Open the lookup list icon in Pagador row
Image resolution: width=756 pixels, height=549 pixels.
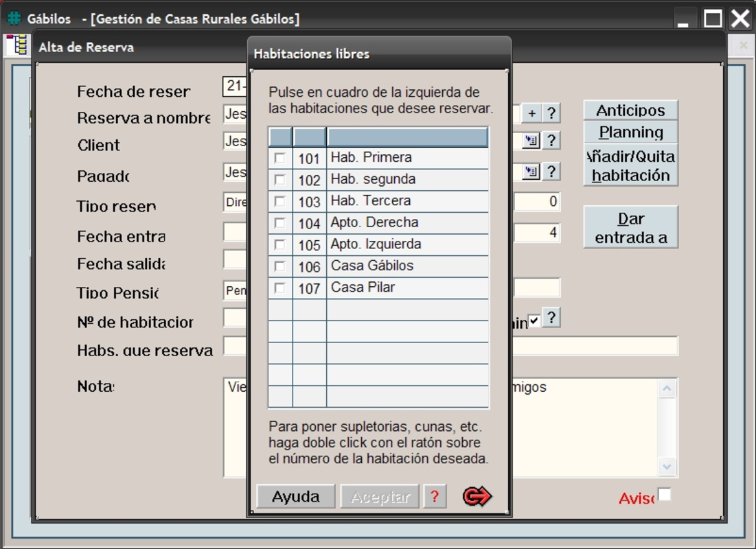point(531,172)
